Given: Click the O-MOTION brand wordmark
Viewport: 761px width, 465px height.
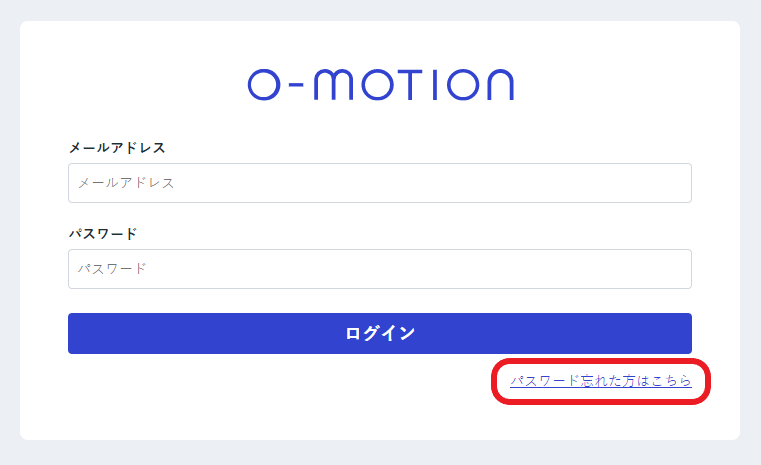Looking at the screenshot, I should (x=380, y=85).
